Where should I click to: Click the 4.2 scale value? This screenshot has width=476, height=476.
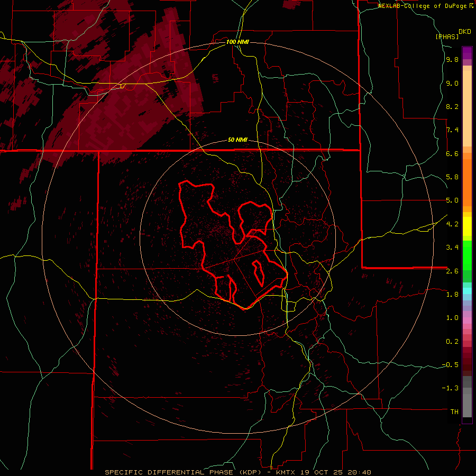tap(452, 224)
